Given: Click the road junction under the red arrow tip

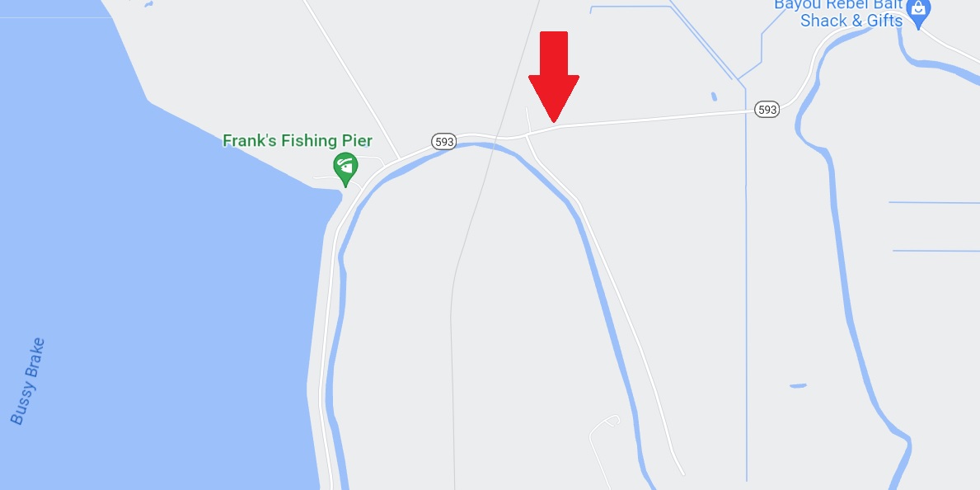Looking at the screenshot, I should (x=529, y=134).
